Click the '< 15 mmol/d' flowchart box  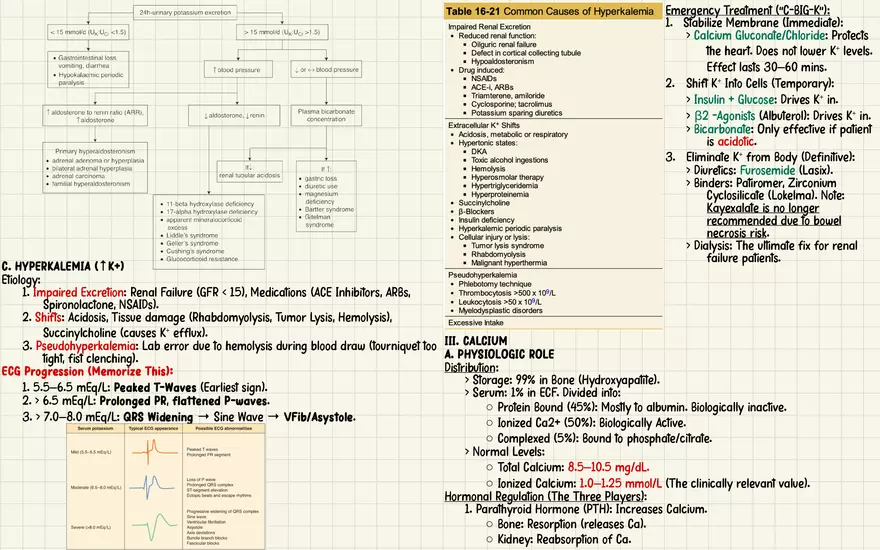click(88, 32)
